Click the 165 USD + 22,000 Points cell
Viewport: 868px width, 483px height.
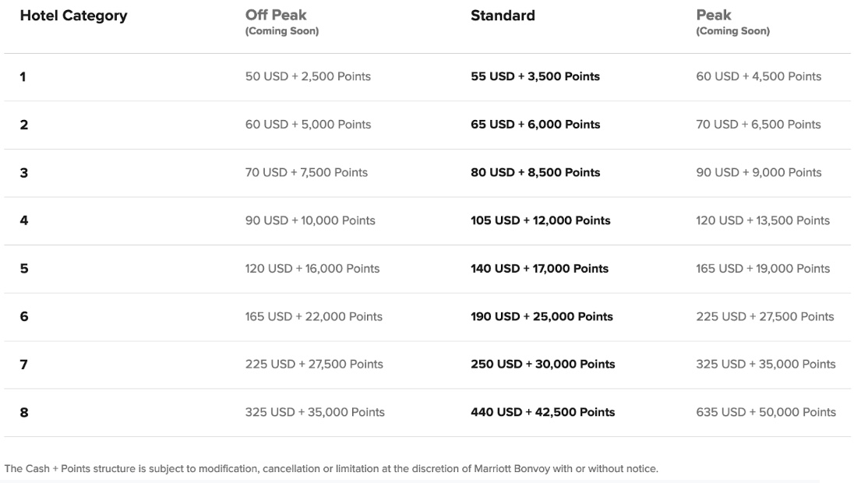pos(313,316)
